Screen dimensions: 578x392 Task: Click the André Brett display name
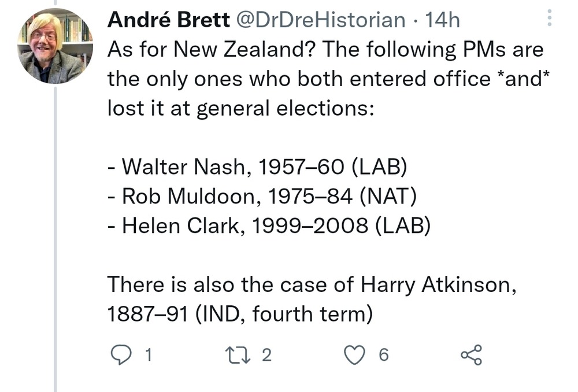point(168,21)
